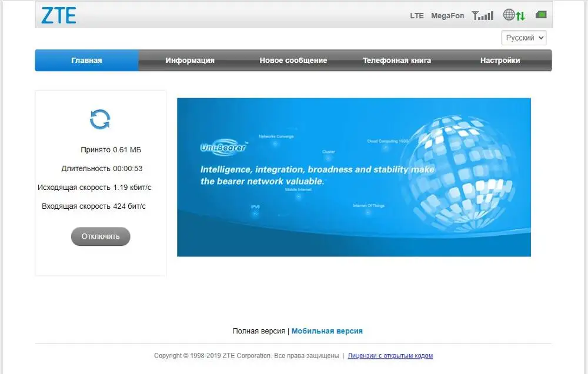The image size is (588, 374).
Task: Click the ZTE logo
Action: [58, 15]
